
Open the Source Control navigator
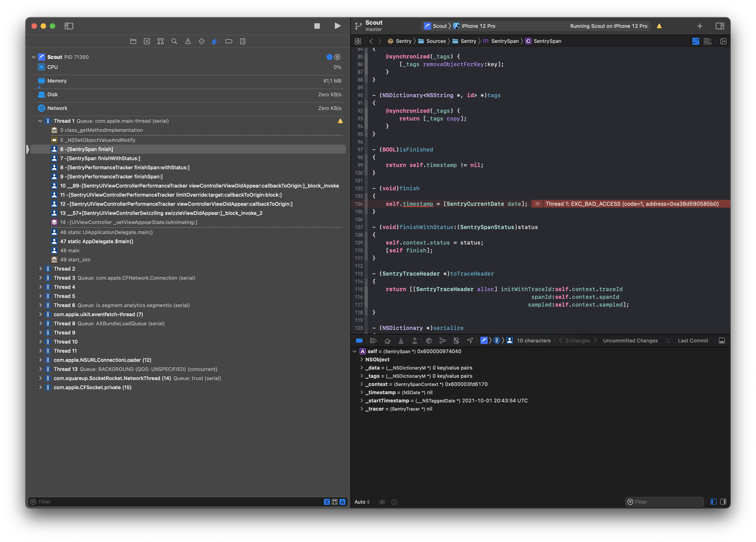[147, 41]
